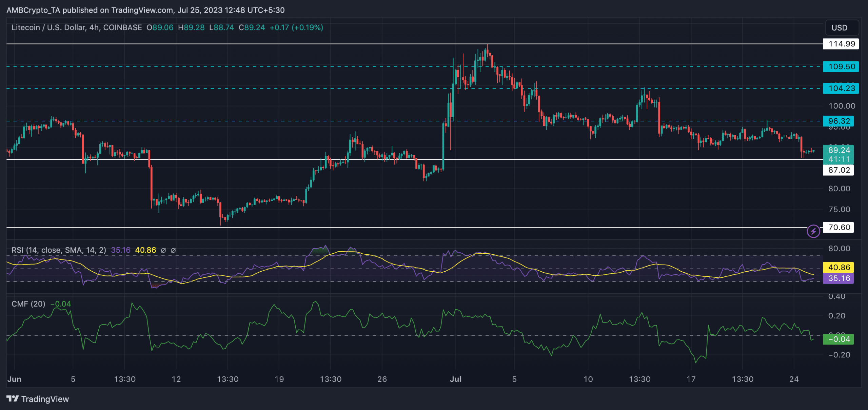868x410 pixels.
Task: Select the 70.60 support level label
Action: coord(839,227)
